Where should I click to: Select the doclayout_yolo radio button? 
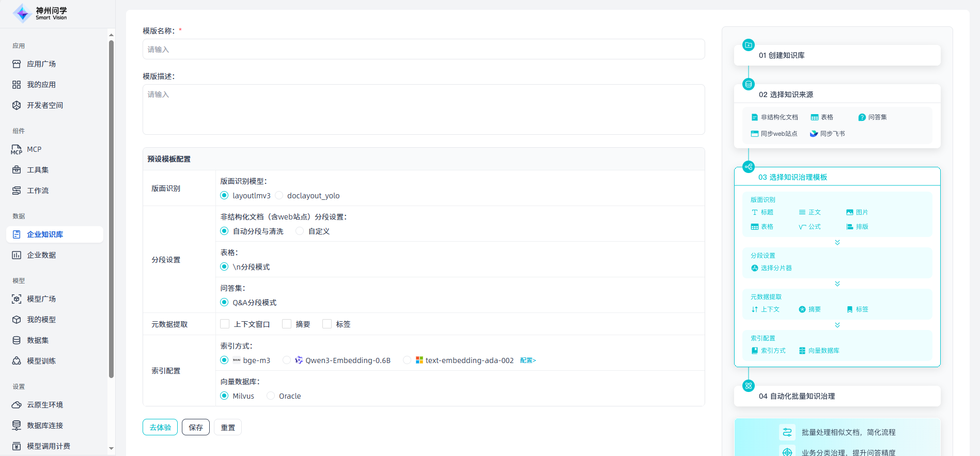(x=279, y=195)
